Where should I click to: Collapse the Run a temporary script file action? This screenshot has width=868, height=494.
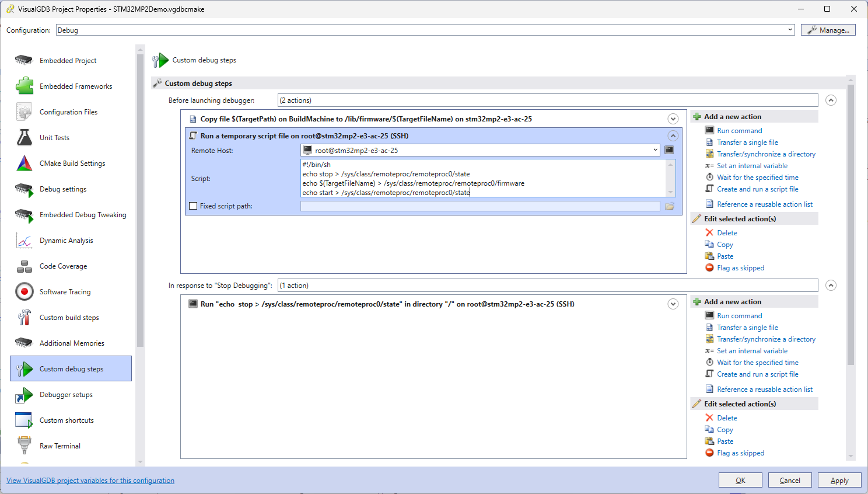click(x=673, y=136)
